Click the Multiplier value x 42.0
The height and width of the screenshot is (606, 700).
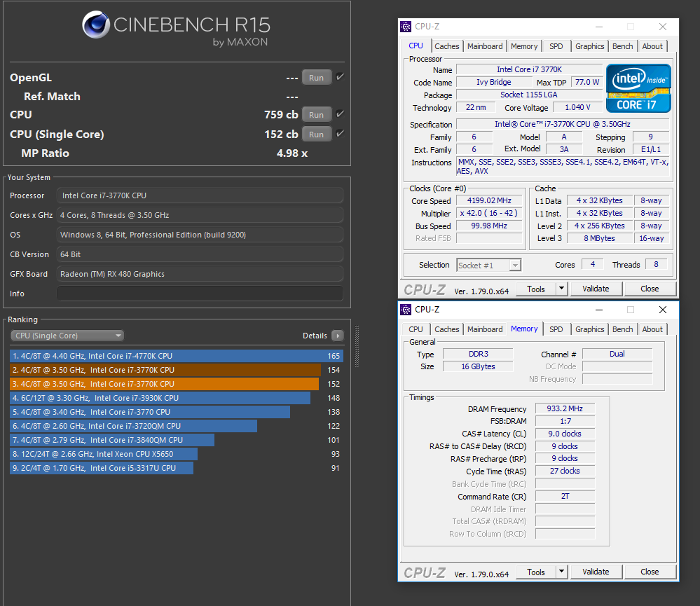489,213
